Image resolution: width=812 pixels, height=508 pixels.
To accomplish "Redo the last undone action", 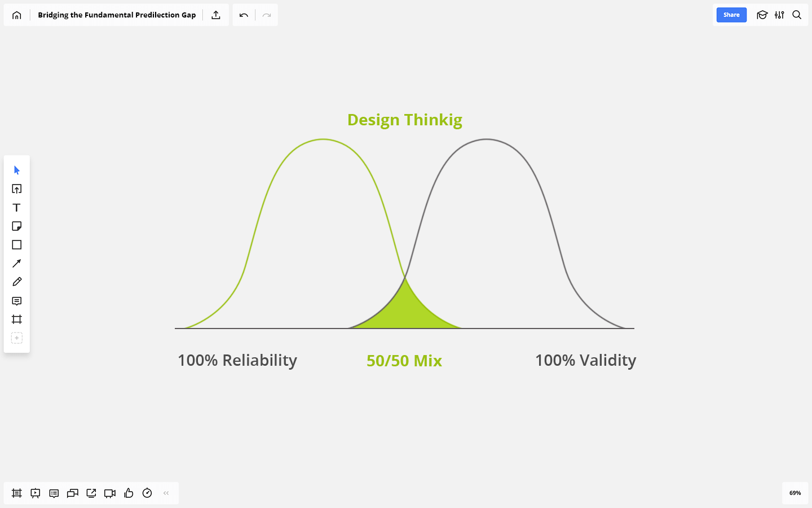I will pyautogui.click(x=267, y=15).
